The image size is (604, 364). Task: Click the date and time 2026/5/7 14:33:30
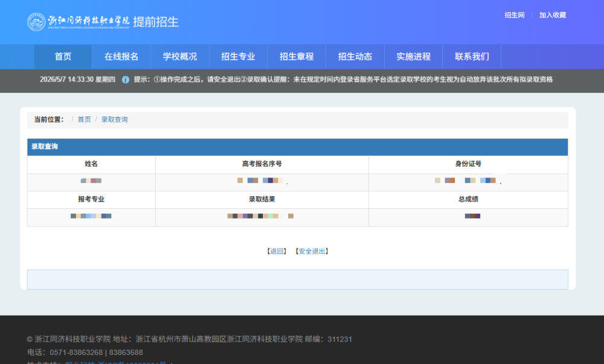click(66, 80)
